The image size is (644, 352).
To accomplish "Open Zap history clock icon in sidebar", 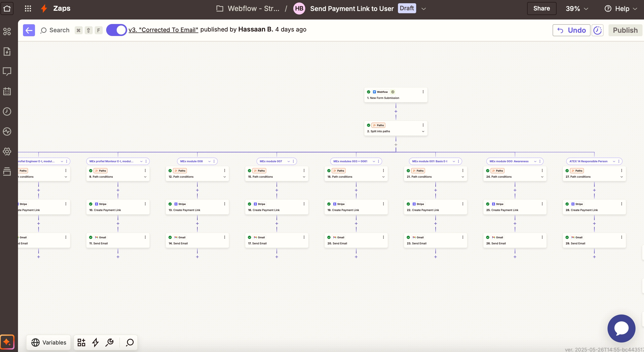I will [x=7, y=111].
